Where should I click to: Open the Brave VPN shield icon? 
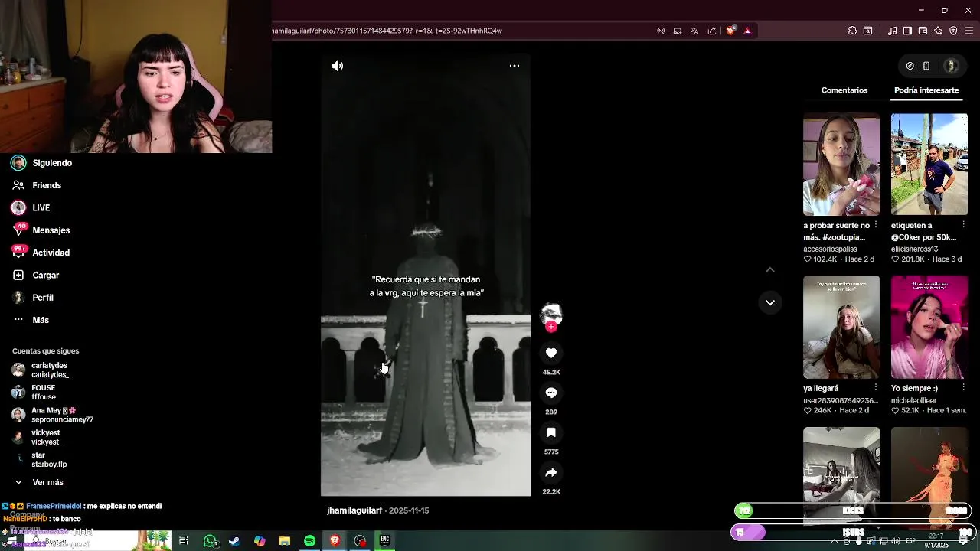tap(953, 31)
